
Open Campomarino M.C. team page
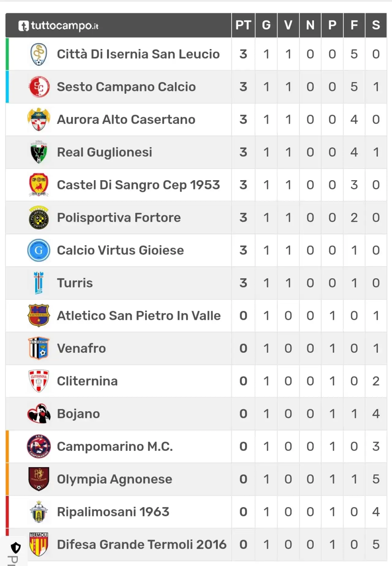pos(115,446)
